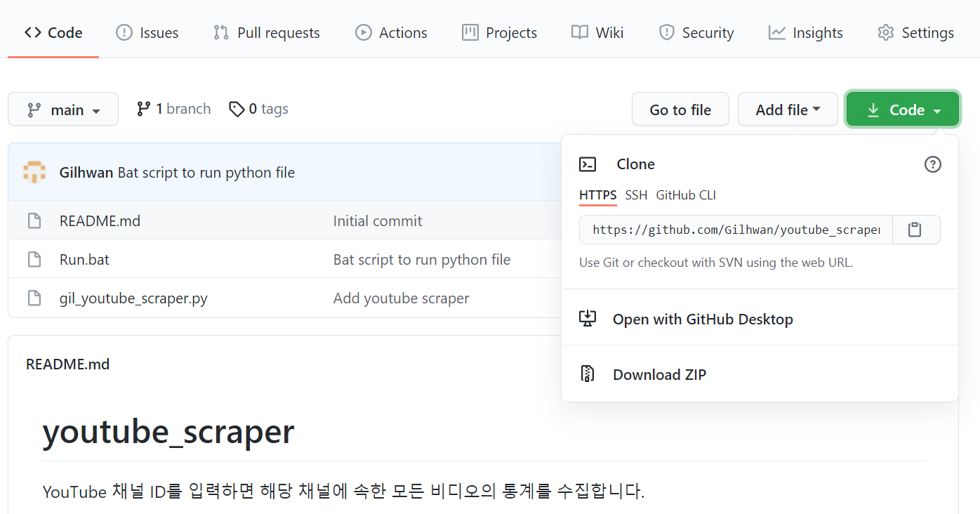Screen dimensions: 980x514
Task: Click the Insights graph icon
Action: pyautogui.click(x=777, y=32)
